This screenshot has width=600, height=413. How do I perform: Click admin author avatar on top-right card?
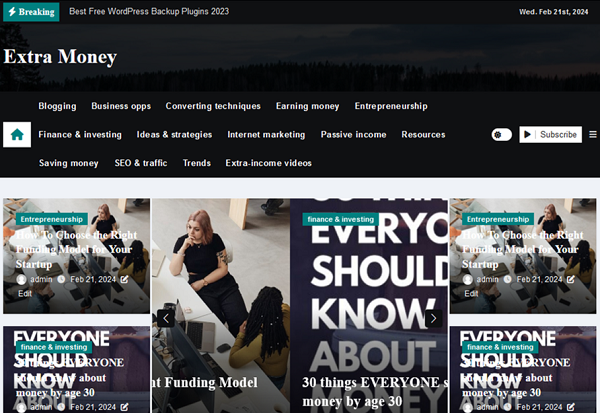(468, 280)
